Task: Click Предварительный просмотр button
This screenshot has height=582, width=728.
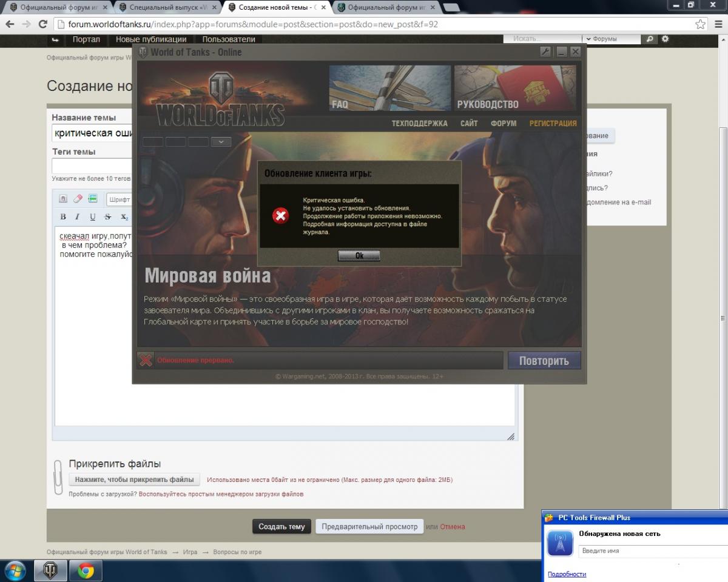Action: (369, 526)
